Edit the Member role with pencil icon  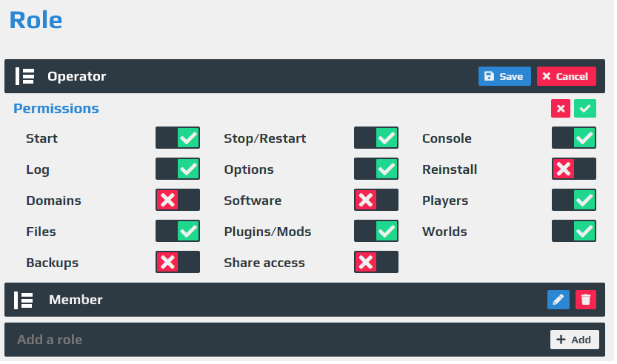[558, 300]
